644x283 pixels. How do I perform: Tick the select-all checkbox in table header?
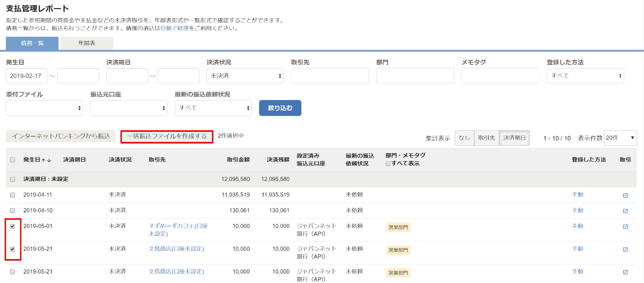pos(13,160)
